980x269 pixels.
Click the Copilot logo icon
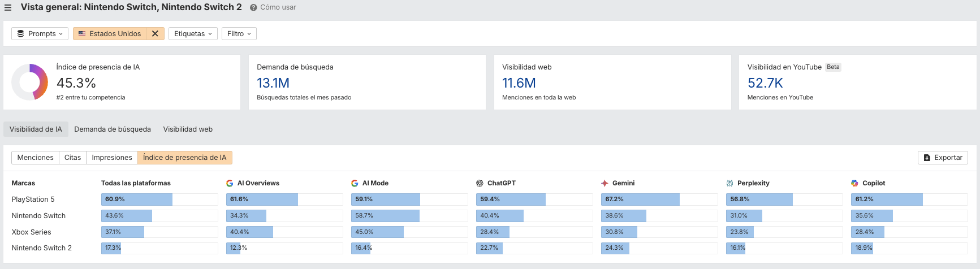pos(854,183)
